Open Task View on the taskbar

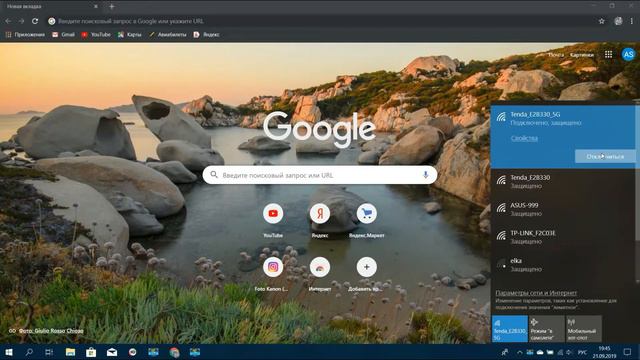49,352
